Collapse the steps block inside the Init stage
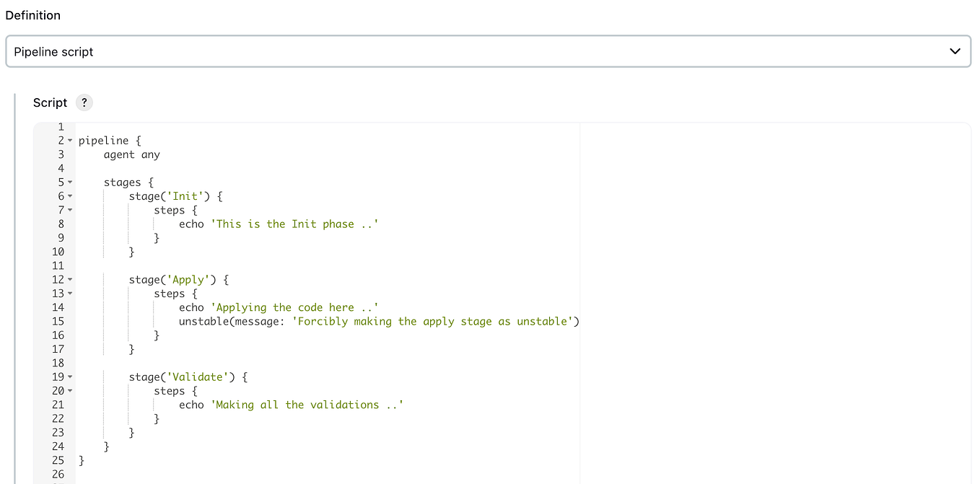 click(69, 209)
